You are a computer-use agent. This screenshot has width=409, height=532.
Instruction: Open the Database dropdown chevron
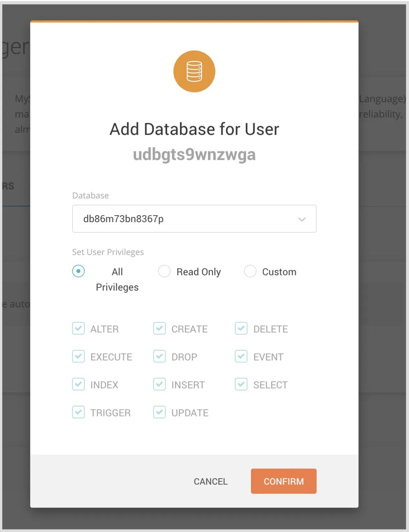[302, 219]
